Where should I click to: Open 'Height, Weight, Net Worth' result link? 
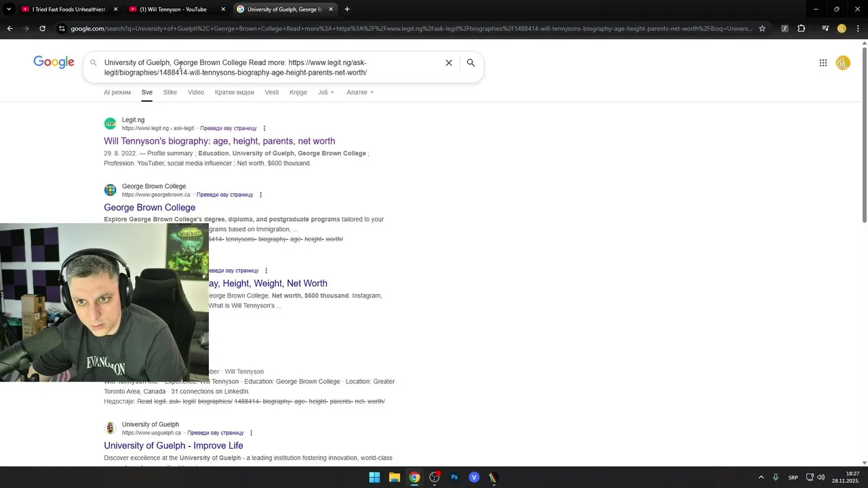268,283
